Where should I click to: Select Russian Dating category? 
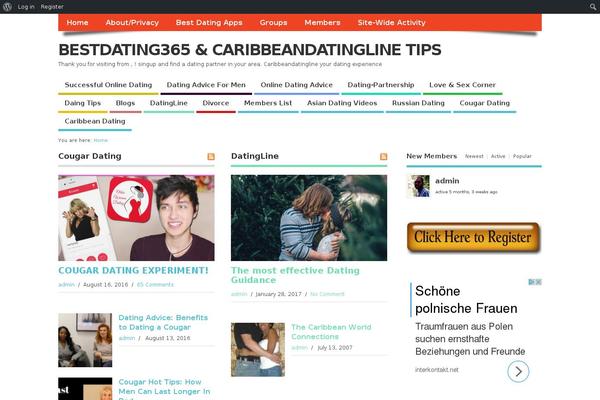tap(418, 103)
